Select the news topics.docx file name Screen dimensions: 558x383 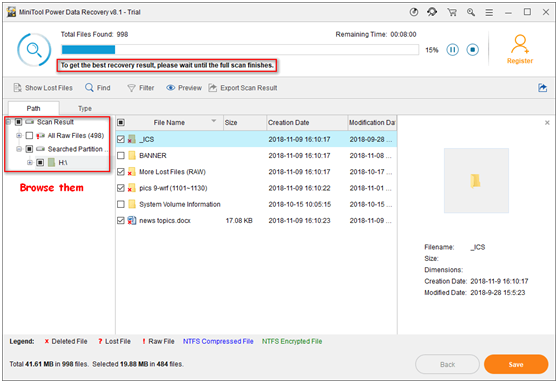(x=165, y=221)
